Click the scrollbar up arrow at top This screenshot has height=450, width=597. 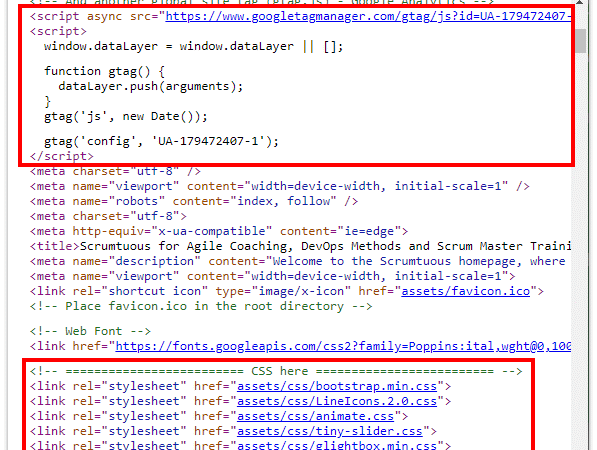click(x=580, y=2)
